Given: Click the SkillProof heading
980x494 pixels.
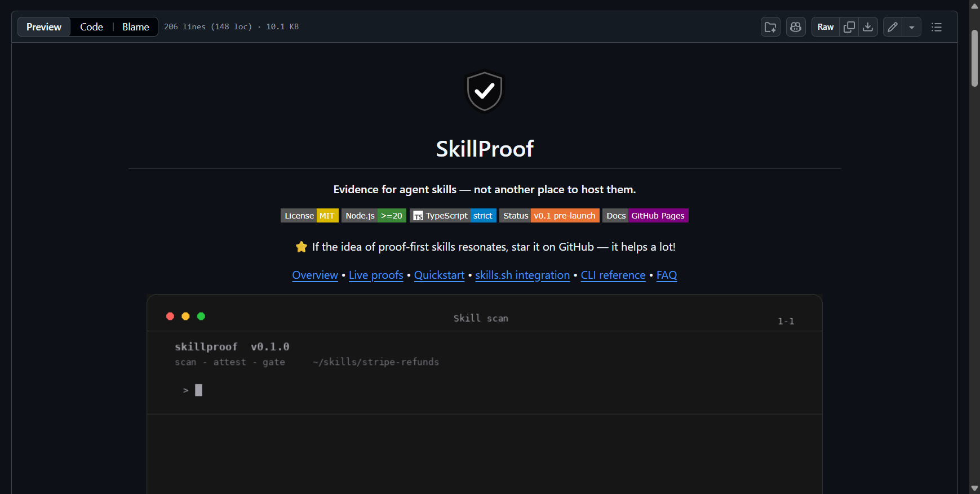Looking at the screenshot, I should click(x=485, y=149).
